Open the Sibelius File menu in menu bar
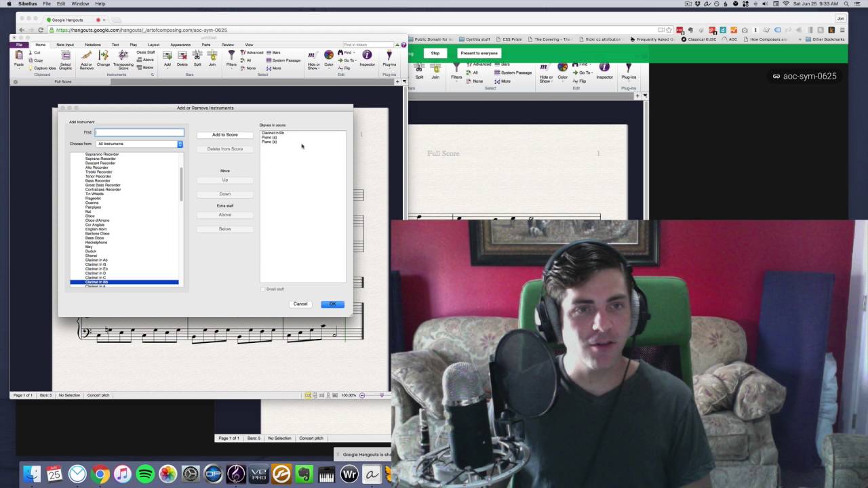Viewport: 868px width, 488px height. [47, 4]
